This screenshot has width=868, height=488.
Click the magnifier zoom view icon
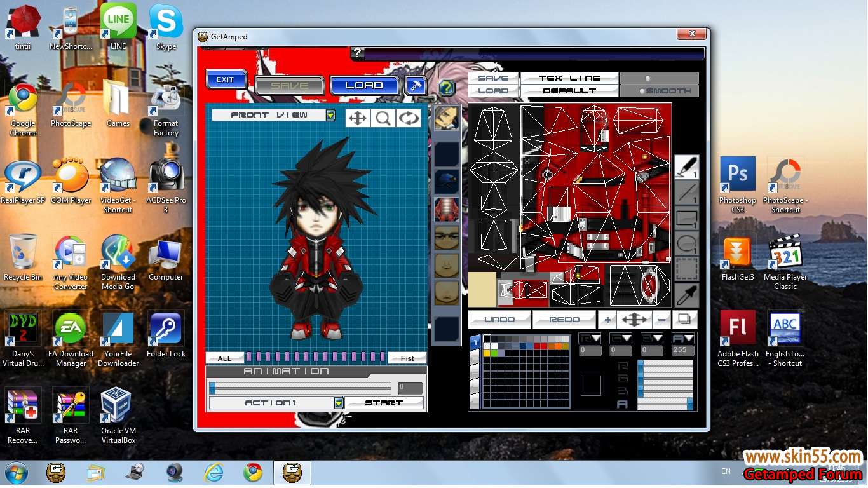point(383,118)
